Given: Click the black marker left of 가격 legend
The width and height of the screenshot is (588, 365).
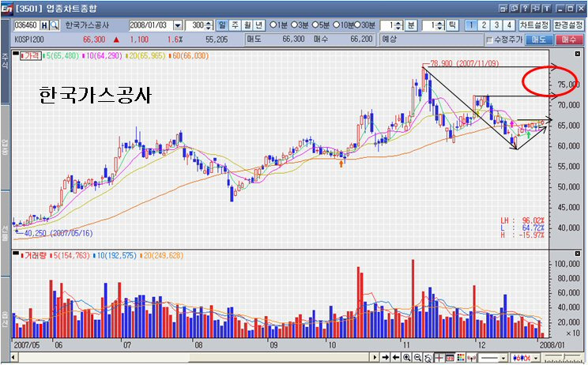Looking at the screenshot, I should click(x=15, y=54).
